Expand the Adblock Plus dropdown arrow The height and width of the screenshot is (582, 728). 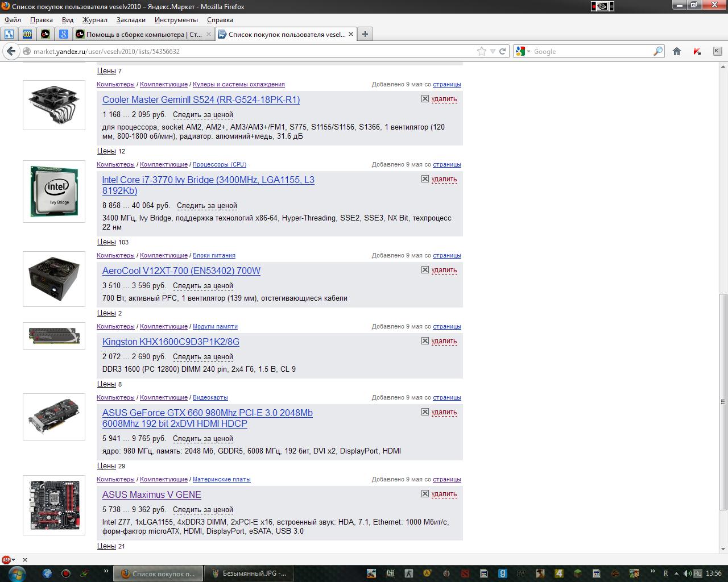pyautogui.click(x=14, y=560)
